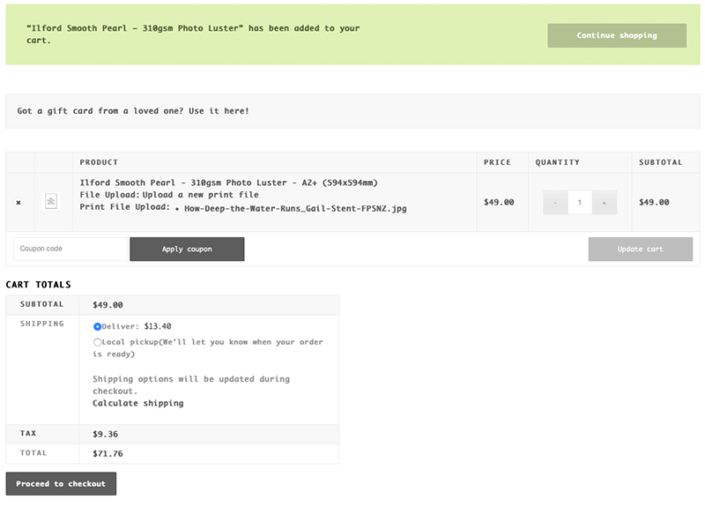Open the Ilford Smooth Pearl product link
Viewport: 705px width, 507px height.
(x=228, y=182)
